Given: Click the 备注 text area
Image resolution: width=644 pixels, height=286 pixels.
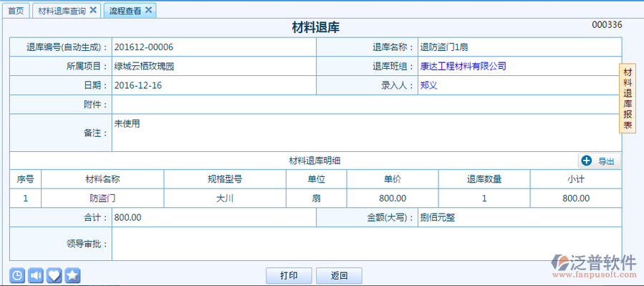Looking at the screenshot, I should pos(366,133).
